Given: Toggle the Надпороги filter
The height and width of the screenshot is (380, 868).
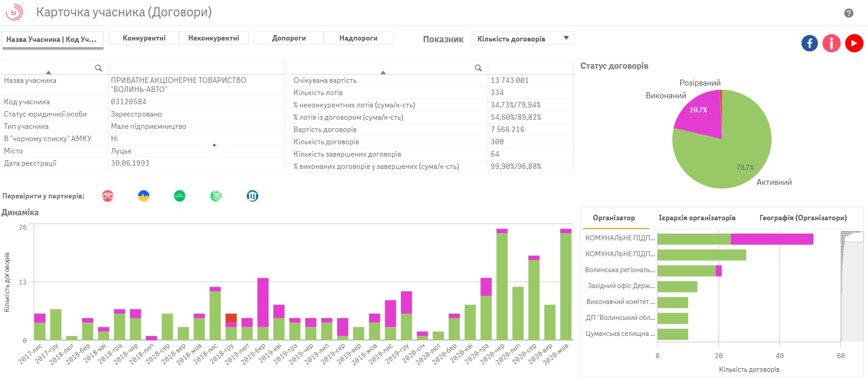Looking at the screenshot, I should 358,38.
